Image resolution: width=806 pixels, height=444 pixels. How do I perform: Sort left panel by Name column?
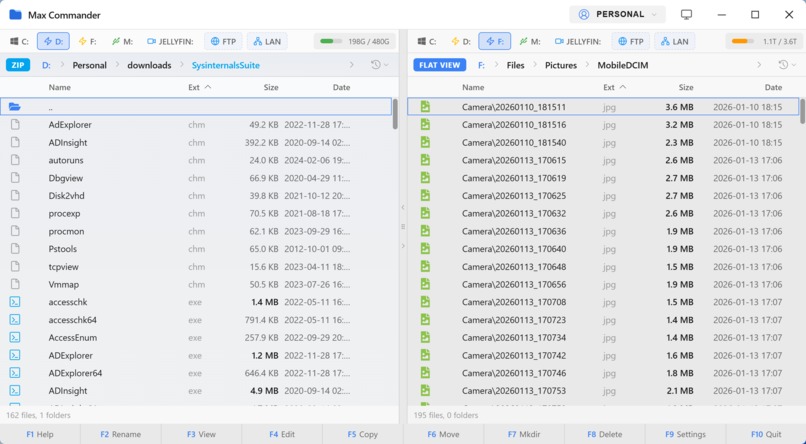60,87
